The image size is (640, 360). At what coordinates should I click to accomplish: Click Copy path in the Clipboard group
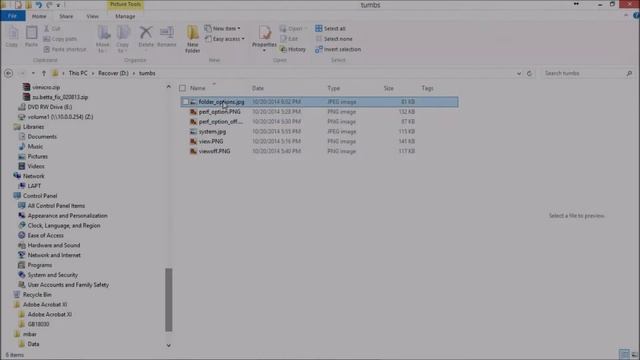coord(60,39)
